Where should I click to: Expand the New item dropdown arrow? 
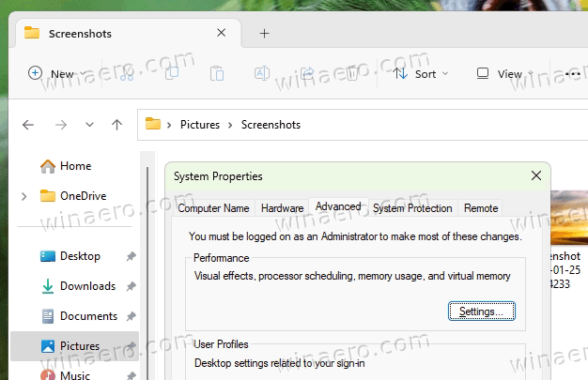point(83,73)
